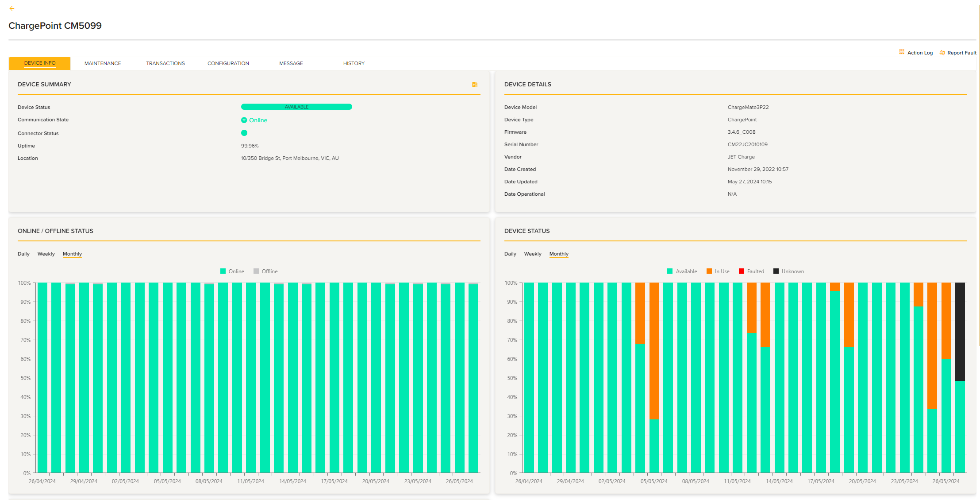Click the Online communication state icon
The image size is (980, 500).
[244, 120]
